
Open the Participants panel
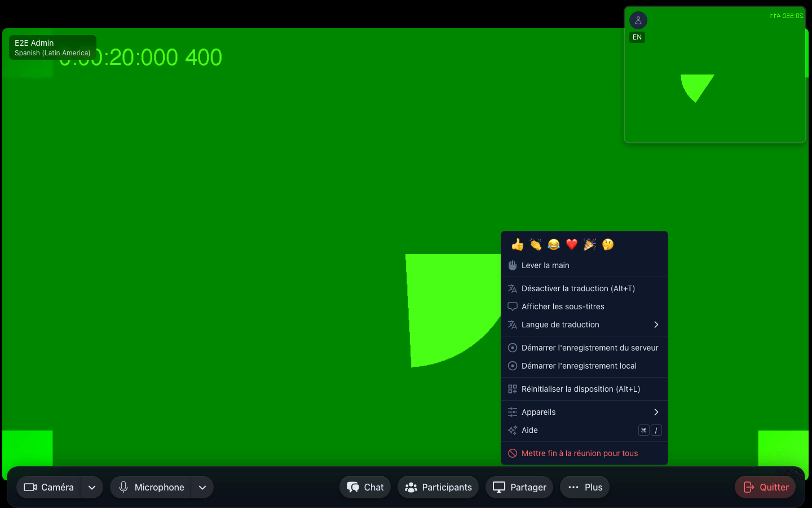click(x=438, y=487)
